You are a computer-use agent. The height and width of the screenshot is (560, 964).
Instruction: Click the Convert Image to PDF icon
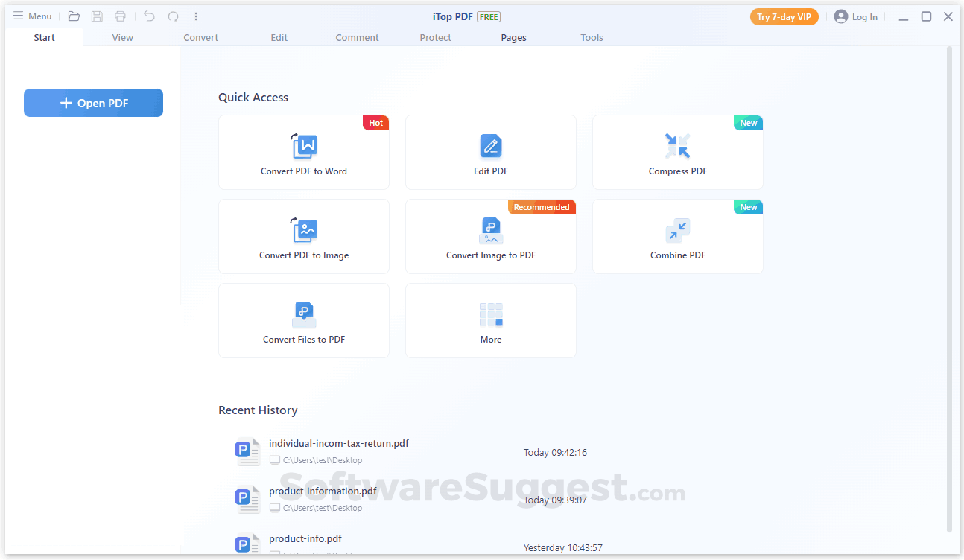point(491,230)
